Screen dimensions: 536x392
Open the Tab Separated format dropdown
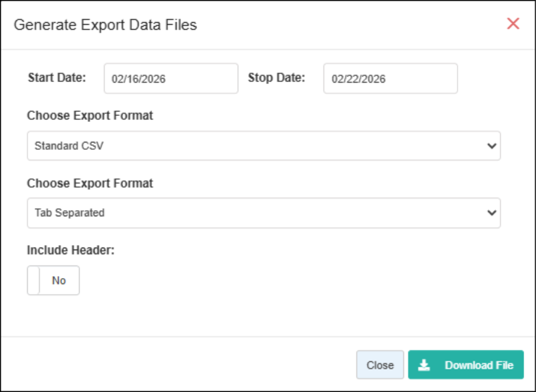point(264,213)
